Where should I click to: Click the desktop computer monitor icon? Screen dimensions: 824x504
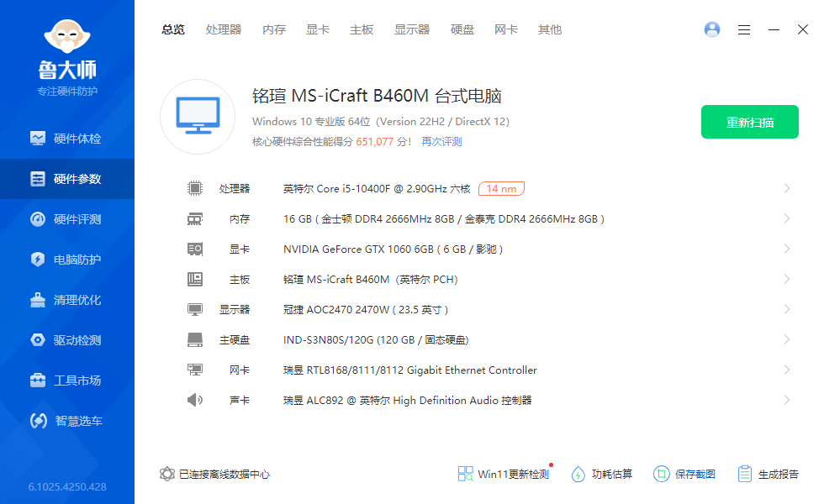coord(198,117)
